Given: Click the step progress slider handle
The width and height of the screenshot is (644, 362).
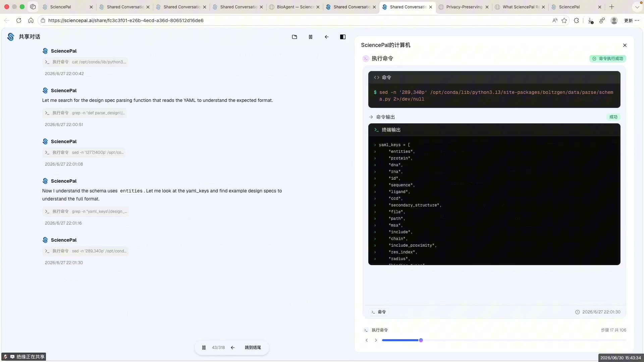Looking at the screenshot, I should click(x=421, y=340).
